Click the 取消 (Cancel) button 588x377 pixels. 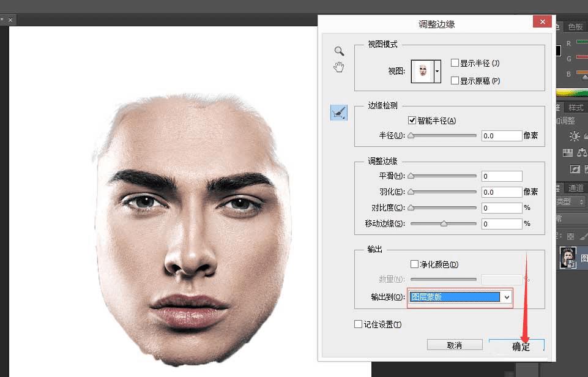[454, 345]
